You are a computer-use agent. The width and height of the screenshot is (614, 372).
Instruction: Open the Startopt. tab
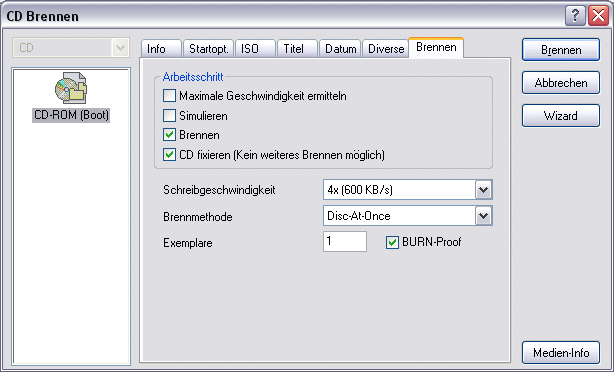pos(208,49)
